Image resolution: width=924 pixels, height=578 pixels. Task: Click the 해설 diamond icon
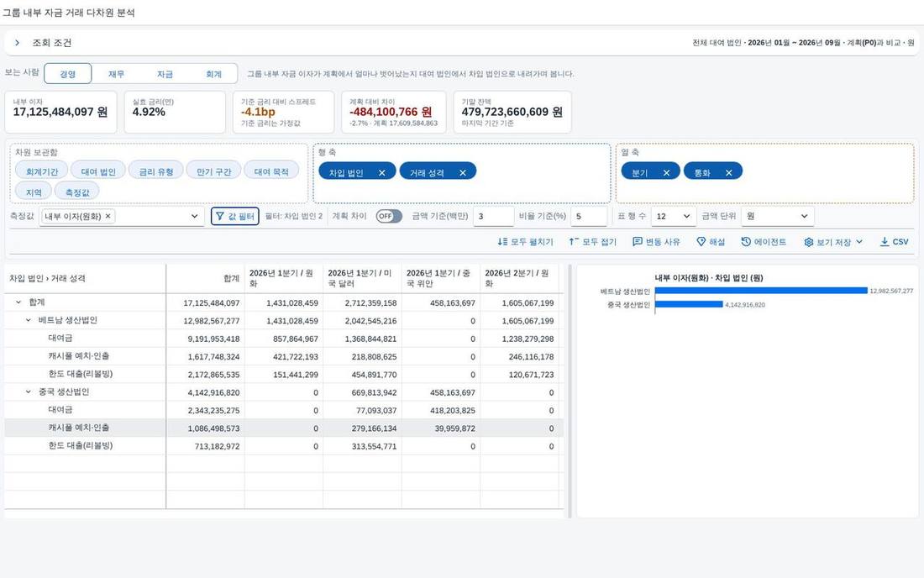[x=701, y=242]
